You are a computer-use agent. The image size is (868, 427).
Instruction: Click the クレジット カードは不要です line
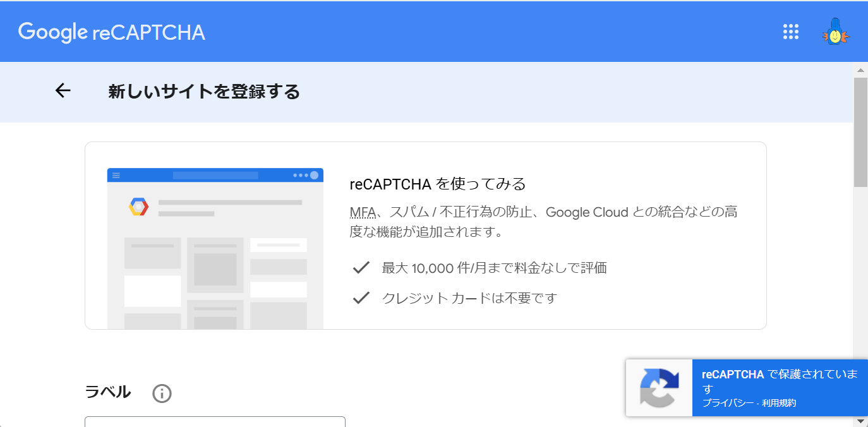click(x=469, y=298)
